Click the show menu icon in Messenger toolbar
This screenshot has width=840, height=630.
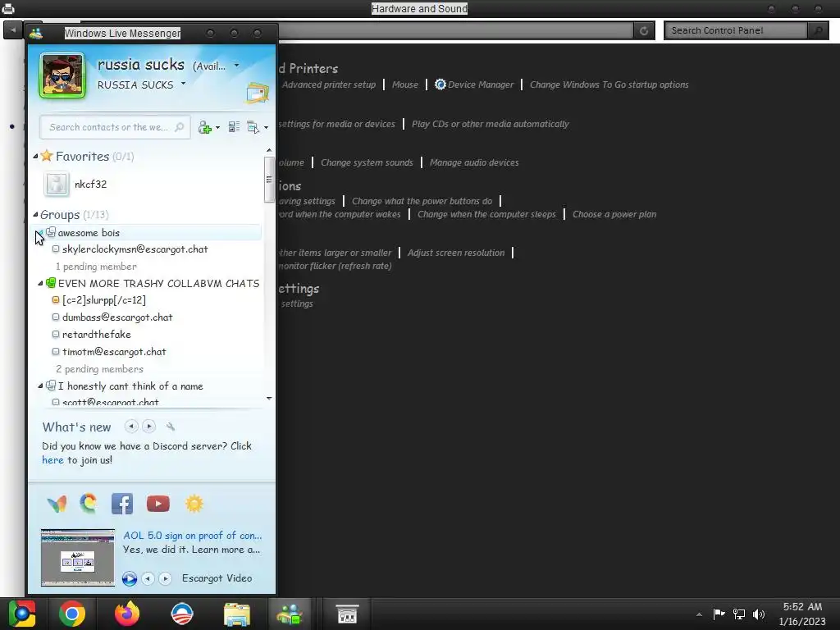[x=253, y=127]
